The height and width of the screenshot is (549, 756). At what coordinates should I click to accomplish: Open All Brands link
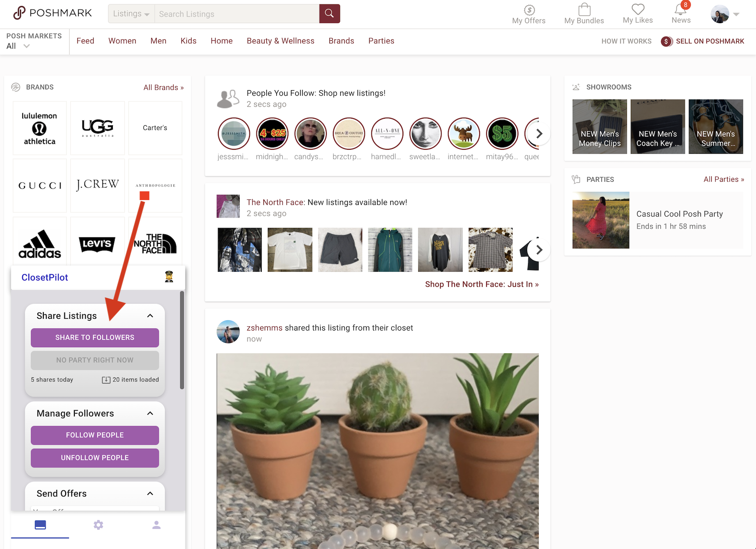click(164, 88)
